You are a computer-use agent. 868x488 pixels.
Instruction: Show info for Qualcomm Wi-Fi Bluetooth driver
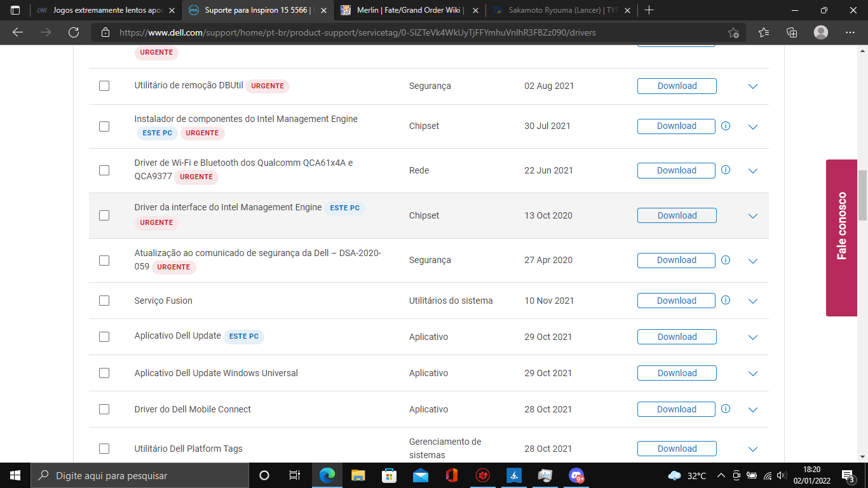(726, 170)
